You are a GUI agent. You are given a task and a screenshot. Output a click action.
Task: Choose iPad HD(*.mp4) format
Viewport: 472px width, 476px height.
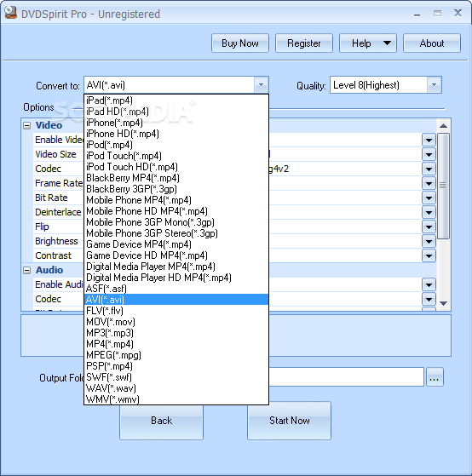(176, 112)
